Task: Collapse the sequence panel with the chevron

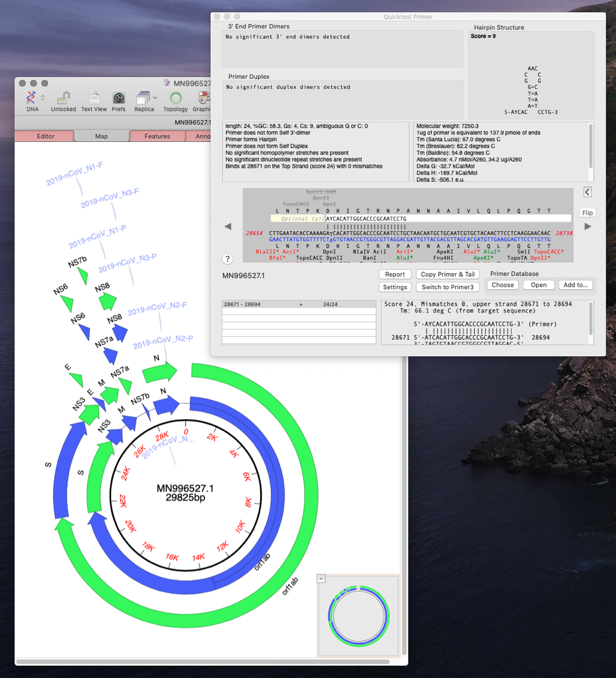Action: point(587,192)
